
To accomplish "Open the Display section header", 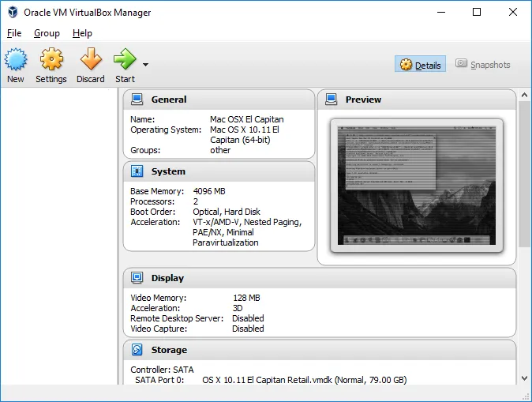I will (x=320, y=278).
